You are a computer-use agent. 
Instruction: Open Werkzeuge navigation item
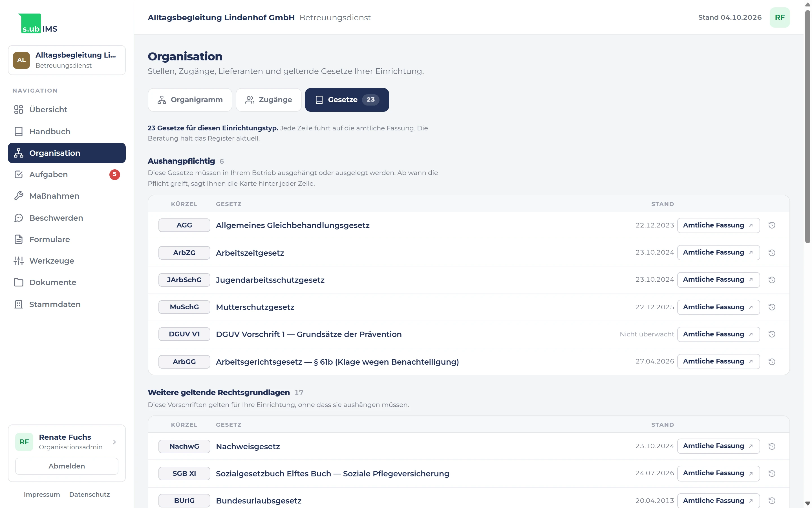coord(67,261)
